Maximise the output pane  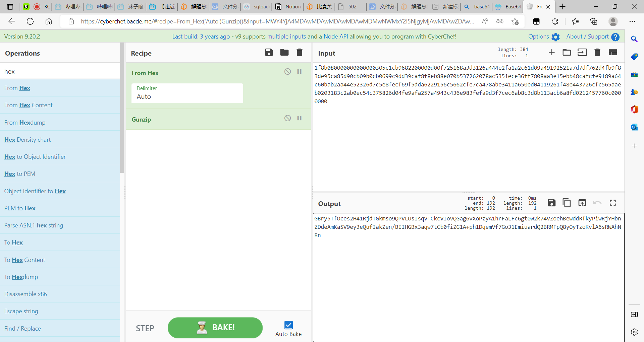613,203
